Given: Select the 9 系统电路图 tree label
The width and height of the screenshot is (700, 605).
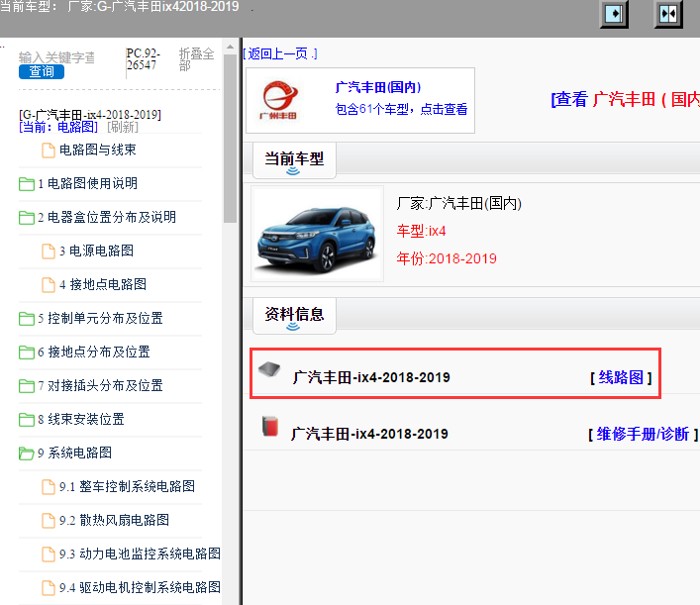Looking at the screenshot, I should tap(74, 453).
